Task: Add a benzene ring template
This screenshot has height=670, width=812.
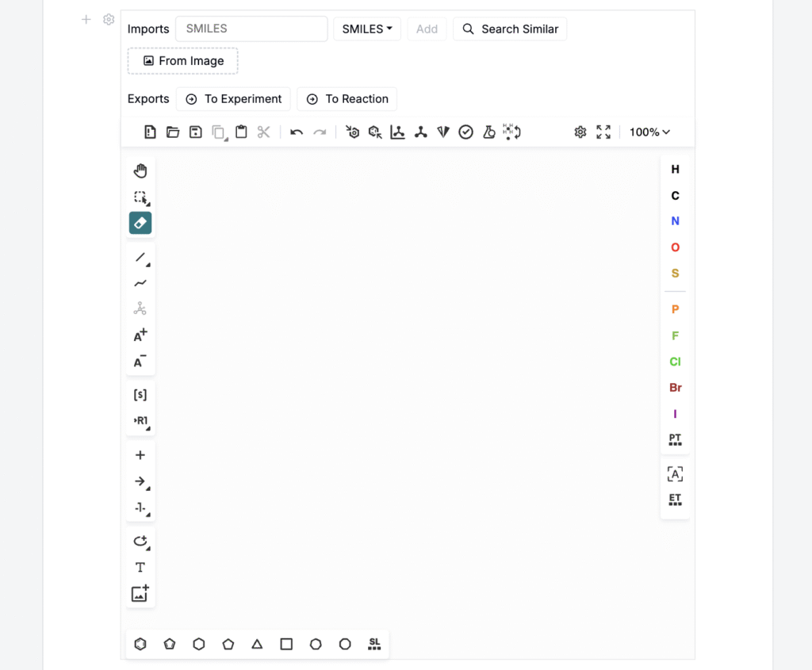Action: click(140, 644)
